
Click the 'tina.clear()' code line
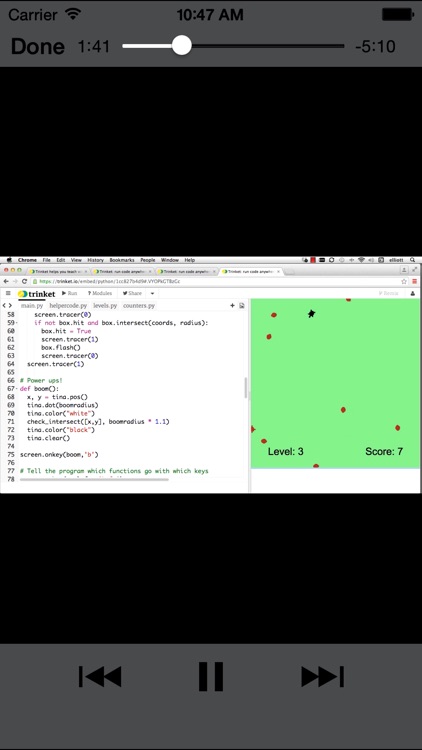(48, 438)
